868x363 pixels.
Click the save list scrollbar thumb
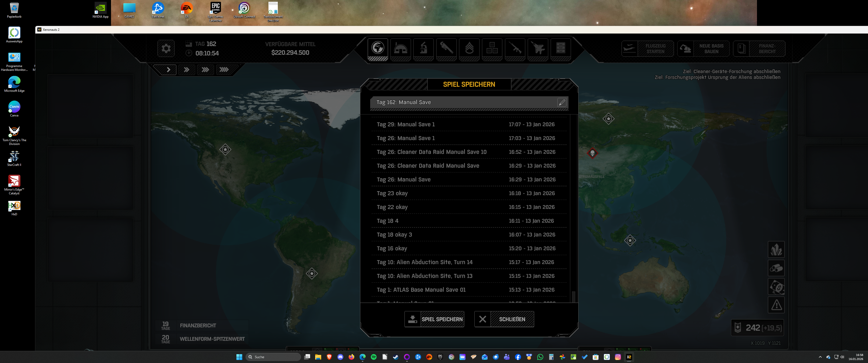click(x=573, y=296)
